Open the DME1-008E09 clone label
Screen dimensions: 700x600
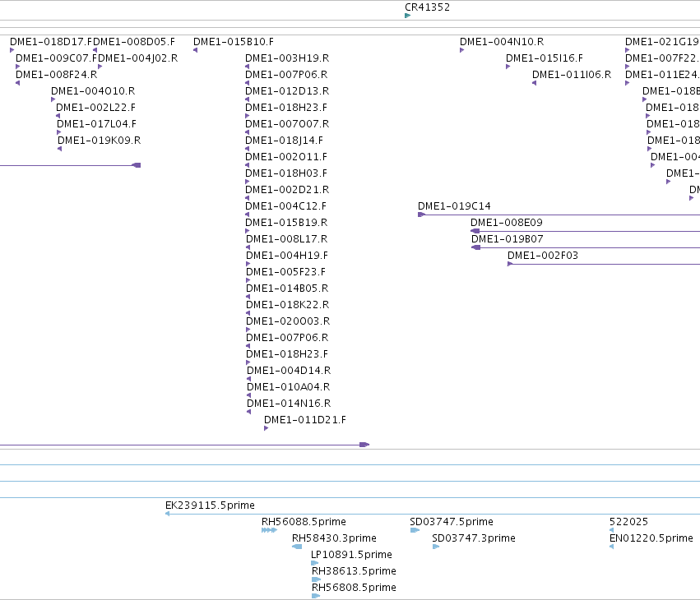pyautogui.click(x=506, y=223)
